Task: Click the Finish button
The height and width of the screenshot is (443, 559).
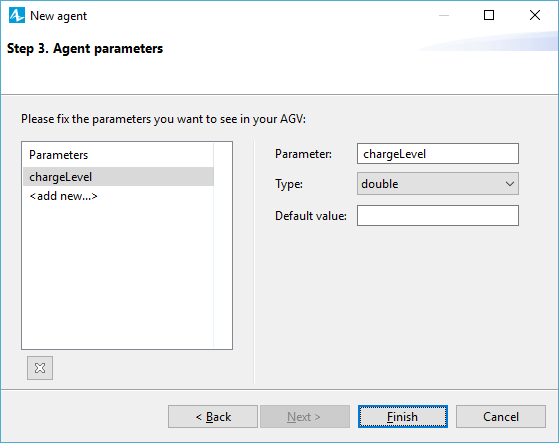Action: [x=402, y=416]
